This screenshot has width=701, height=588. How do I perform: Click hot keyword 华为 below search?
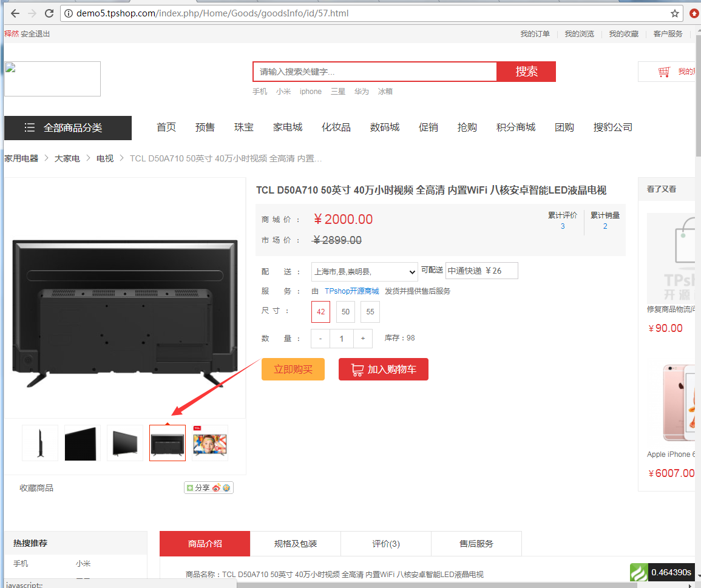pyautogui.click(x=362, y=92)
